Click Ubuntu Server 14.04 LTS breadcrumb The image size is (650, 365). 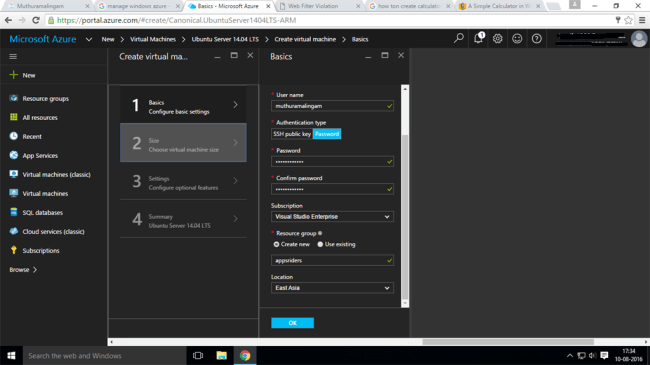[225, 39]
